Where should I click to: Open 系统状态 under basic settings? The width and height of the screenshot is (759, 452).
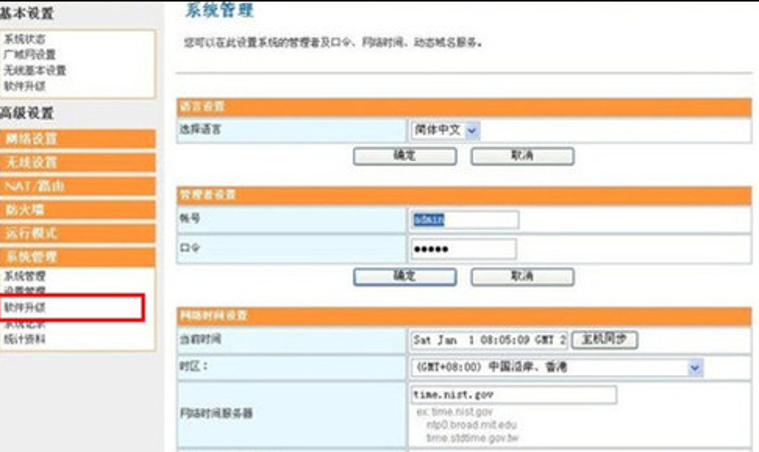[24, 38]
